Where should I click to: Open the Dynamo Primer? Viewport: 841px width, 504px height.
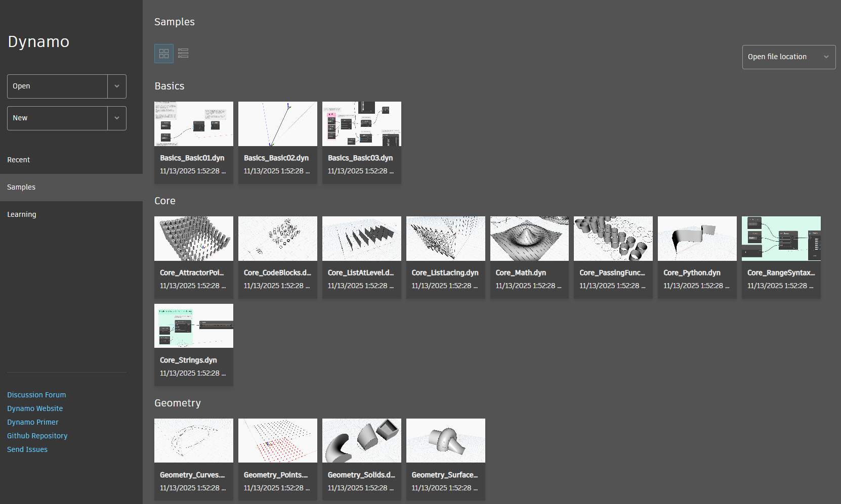click(x=32, y=422)
